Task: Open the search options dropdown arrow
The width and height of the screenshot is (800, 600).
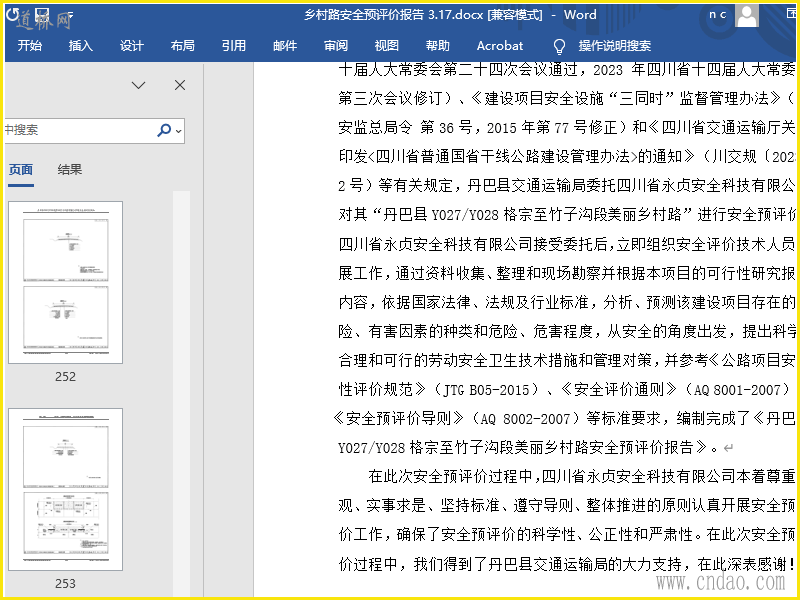Action: (x=179, y=131)
